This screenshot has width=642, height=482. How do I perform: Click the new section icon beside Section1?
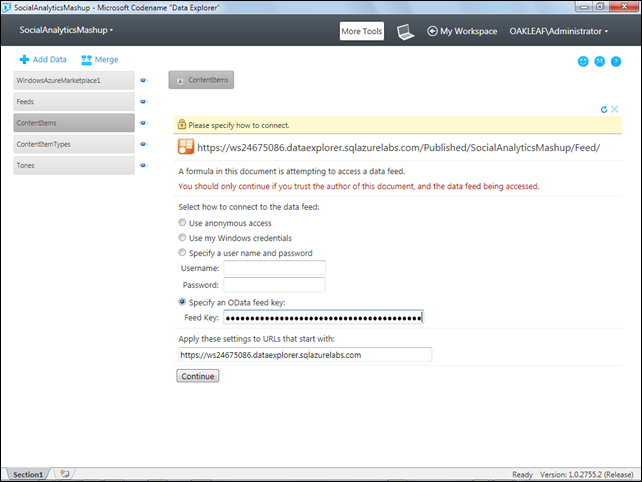(x=65, y=473)
